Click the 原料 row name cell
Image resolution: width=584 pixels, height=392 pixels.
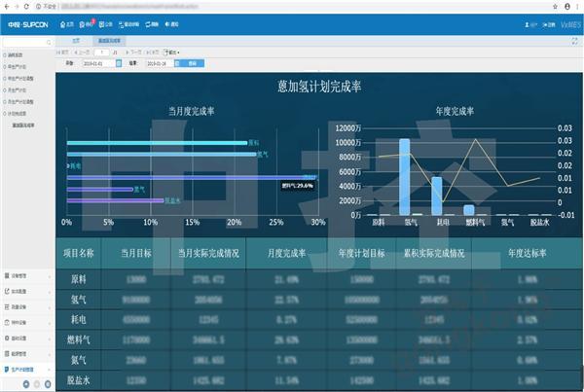79,279
